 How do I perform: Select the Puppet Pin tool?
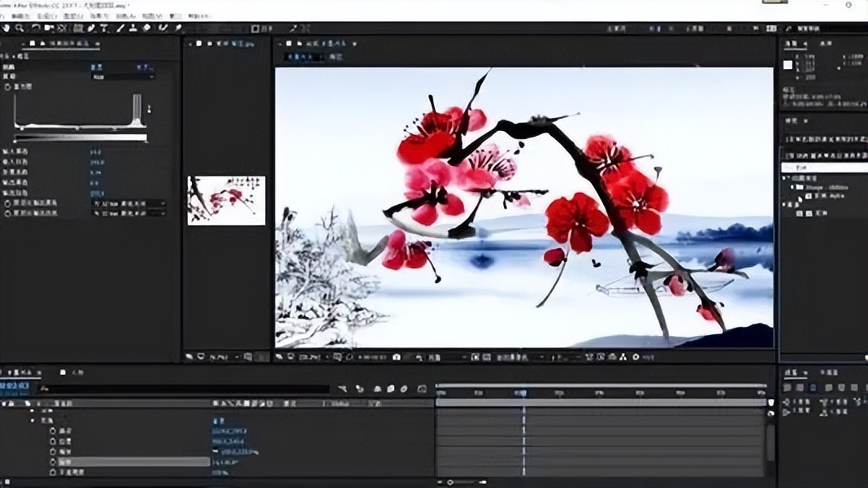point(177,28)
